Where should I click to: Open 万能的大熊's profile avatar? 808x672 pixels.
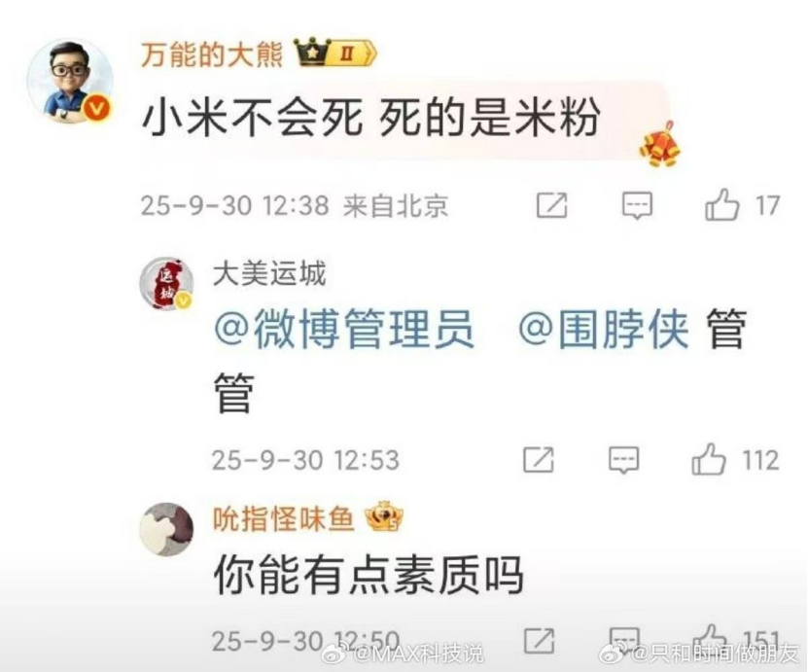coord(71,81)
